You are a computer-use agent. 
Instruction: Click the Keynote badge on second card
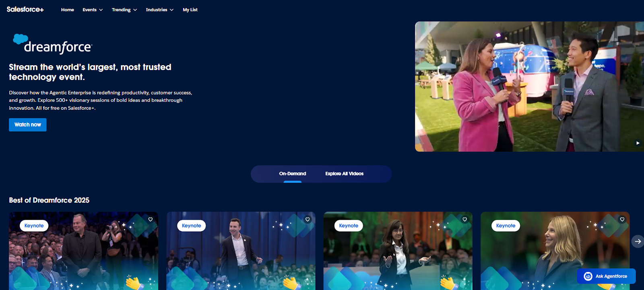pyautogui.click(x=192, y=226)
